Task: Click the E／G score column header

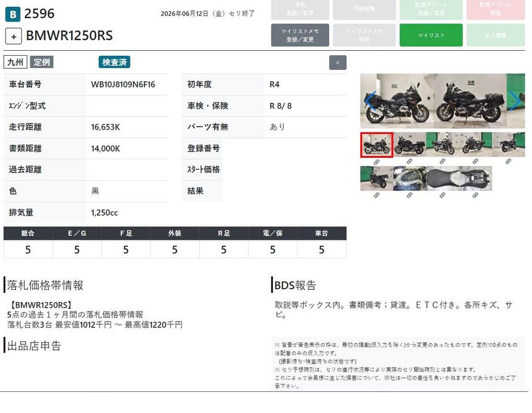Action: tap(77, 233)
